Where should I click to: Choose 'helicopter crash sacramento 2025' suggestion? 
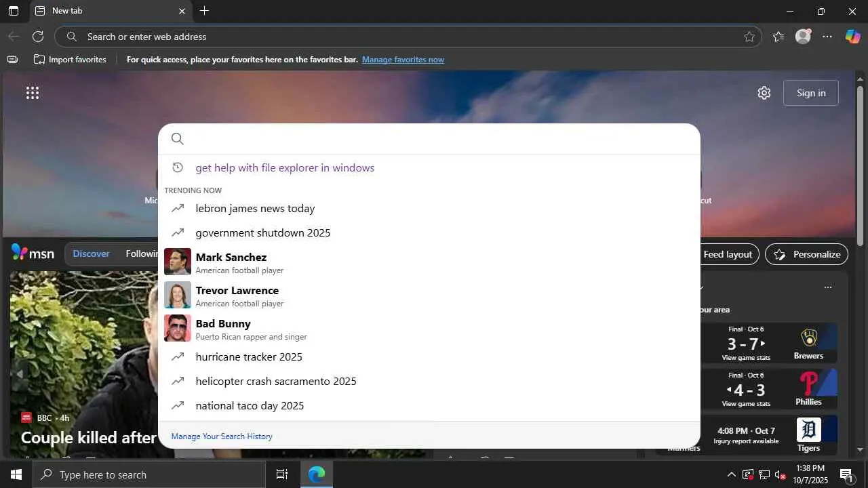(429, 381)
